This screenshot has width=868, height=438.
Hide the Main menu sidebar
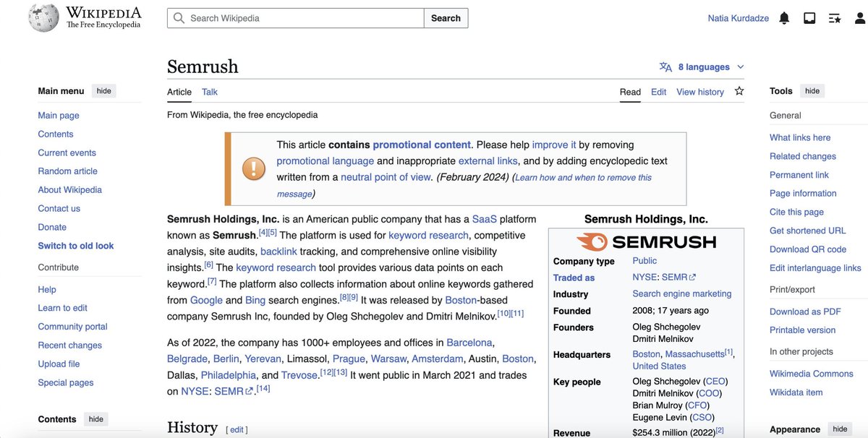tap(104, 91)
